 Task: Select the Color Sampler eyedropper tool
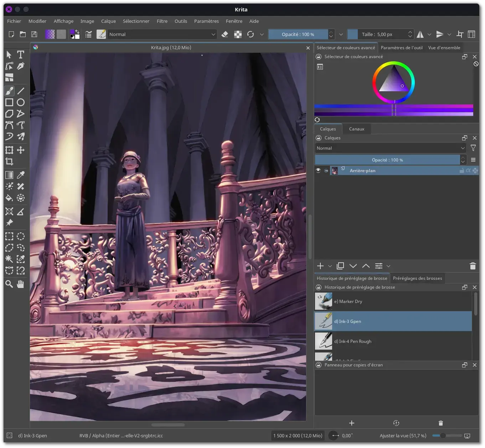pos(21,175)
